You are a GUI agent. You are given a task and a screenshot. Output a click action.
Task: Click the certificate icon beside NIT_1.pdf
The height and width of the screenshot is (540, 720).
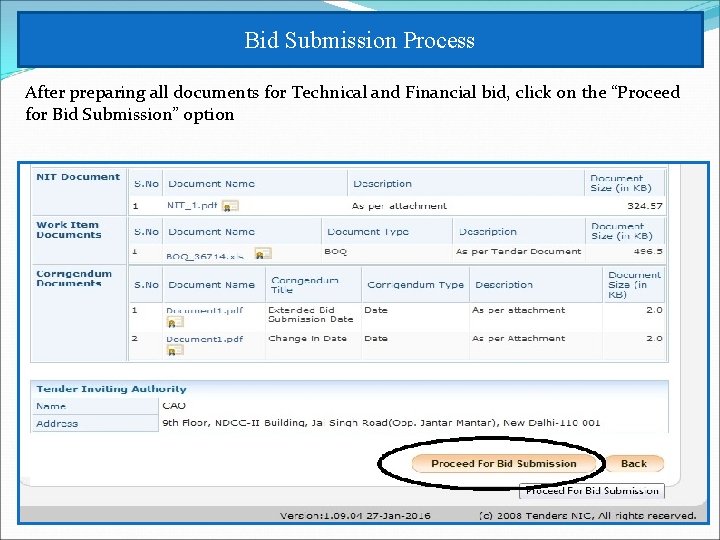(x=230, y=206)
